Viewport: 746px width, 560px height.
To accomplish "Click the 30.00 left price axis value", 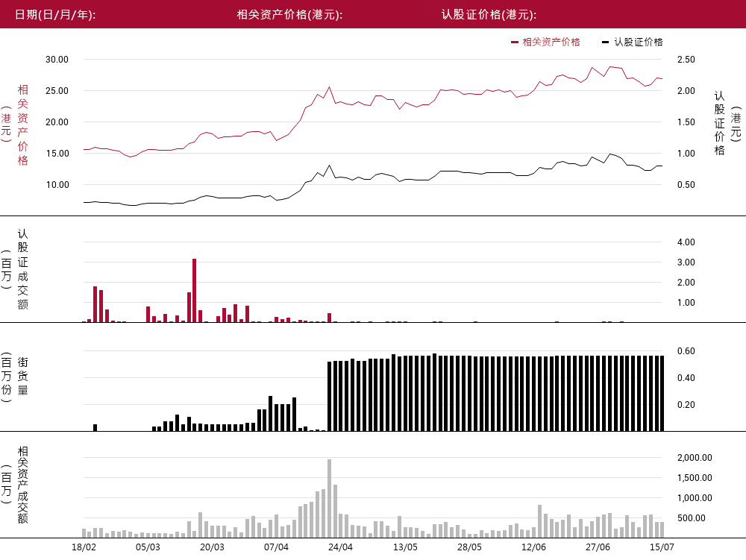I will [x=57, y=60].
